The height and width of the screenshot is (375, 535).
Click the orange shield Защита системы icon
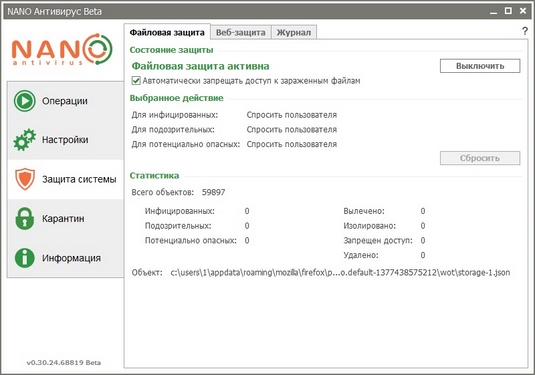click(25, 179)
